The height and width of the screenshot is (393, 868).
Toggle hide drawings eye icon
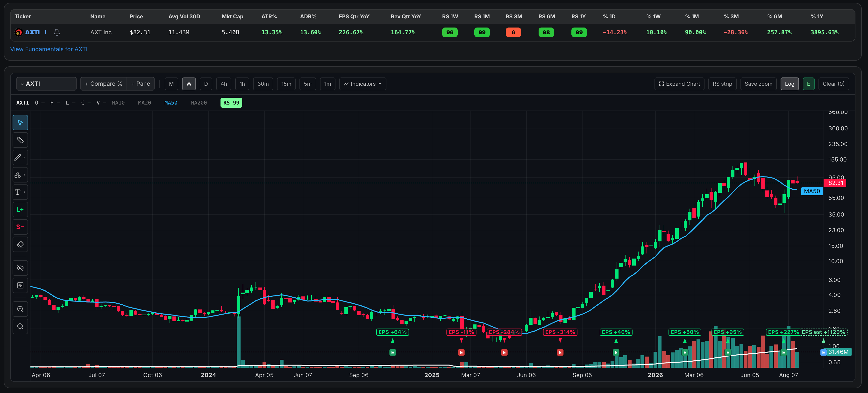tap(20, 268)
